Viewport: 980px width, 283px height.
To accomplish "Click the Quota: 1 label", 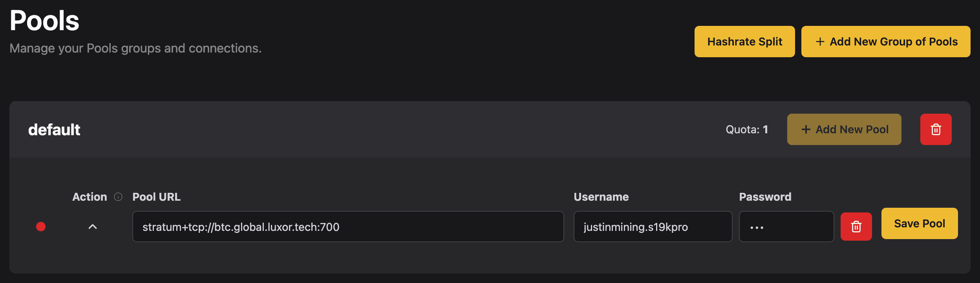I will pos(746,129).
